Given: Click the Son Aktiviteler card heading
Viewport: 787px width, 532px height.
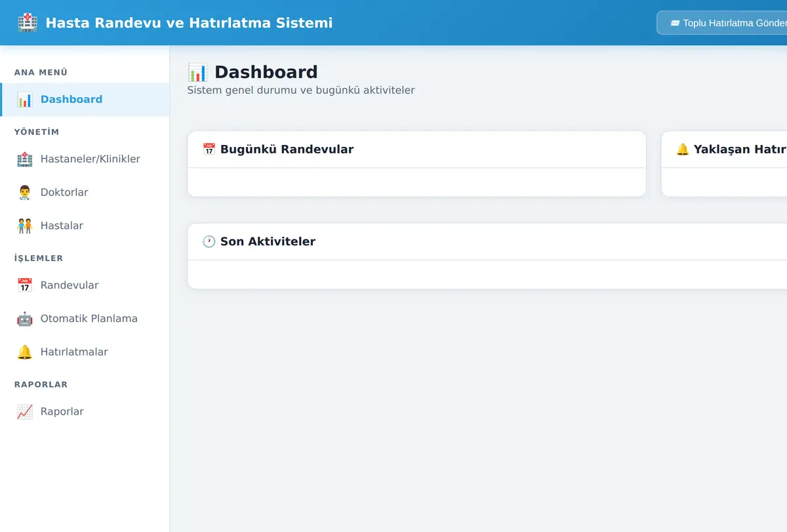Looking at the screenshot, I should (268, 242).
